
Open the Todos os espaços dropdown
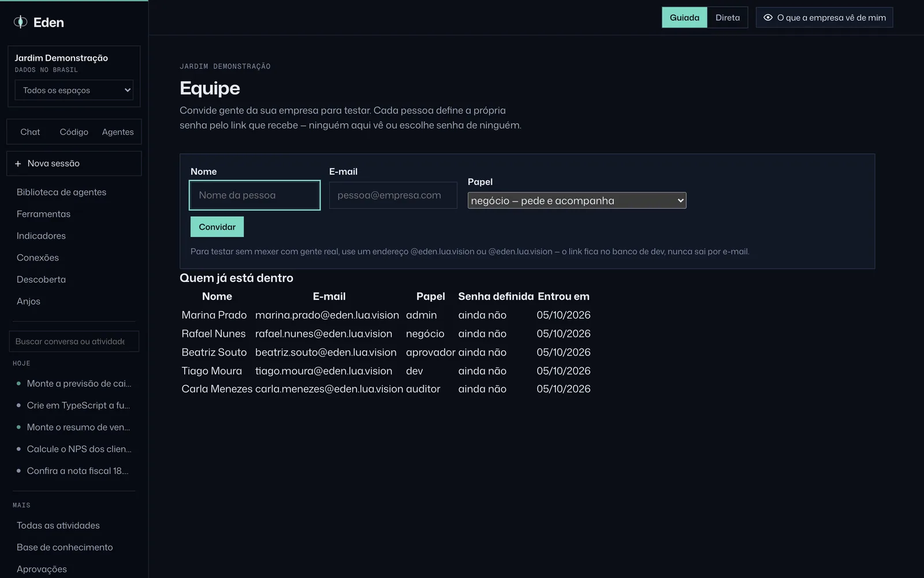tap(74, 90)
